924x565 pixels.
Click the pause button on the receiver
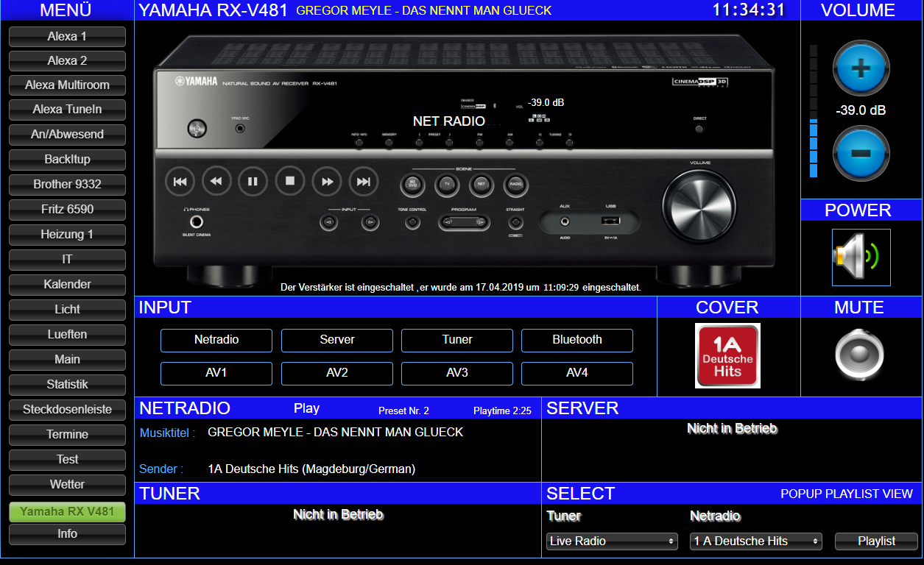point(253,181)
